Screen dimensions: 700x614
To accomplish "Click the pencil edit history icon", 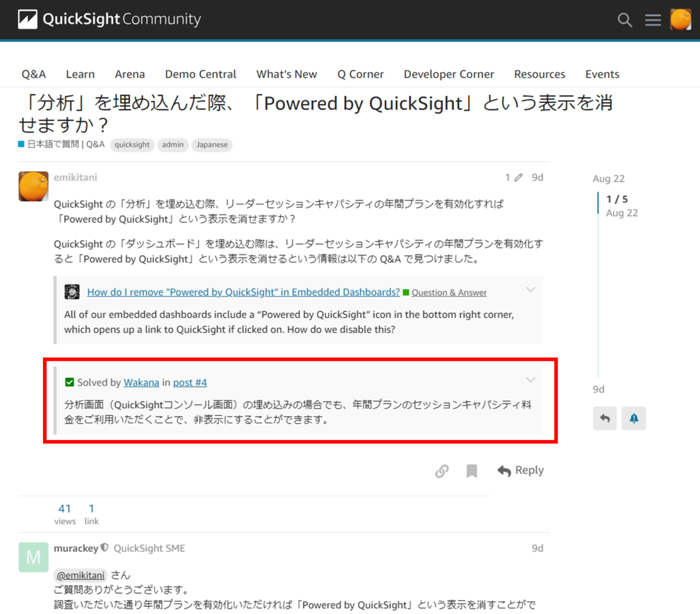I will click(518, 177).
